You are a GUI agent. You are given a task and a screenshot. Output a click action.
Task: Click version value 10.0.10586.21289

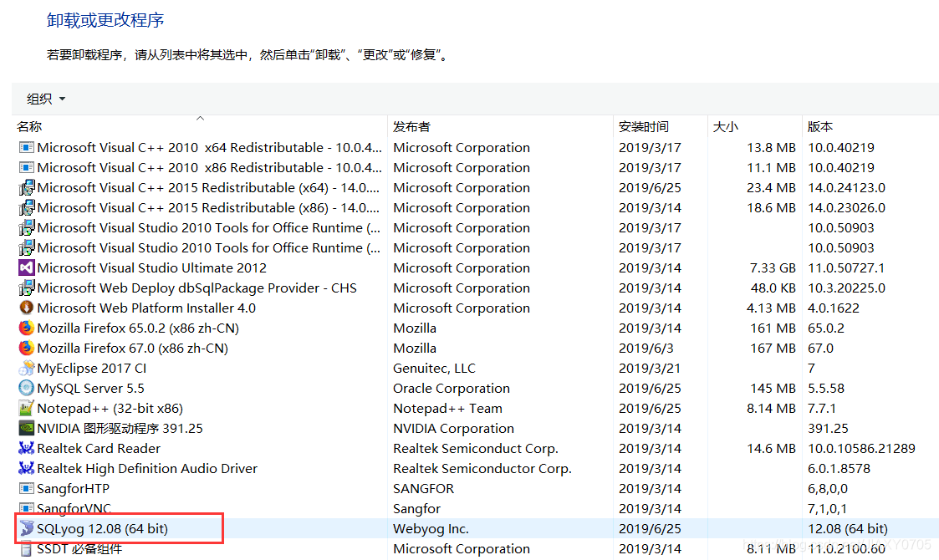pyautogui.click(x=861, y=449)
